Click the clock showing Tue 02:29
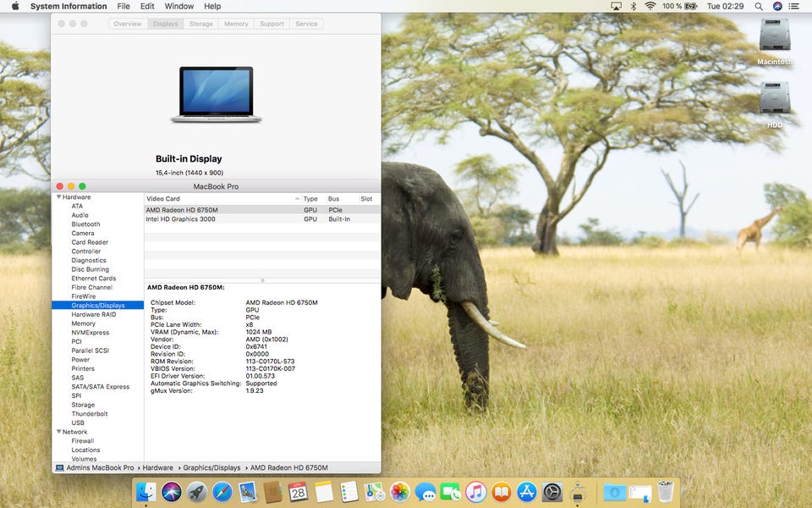 725,6
